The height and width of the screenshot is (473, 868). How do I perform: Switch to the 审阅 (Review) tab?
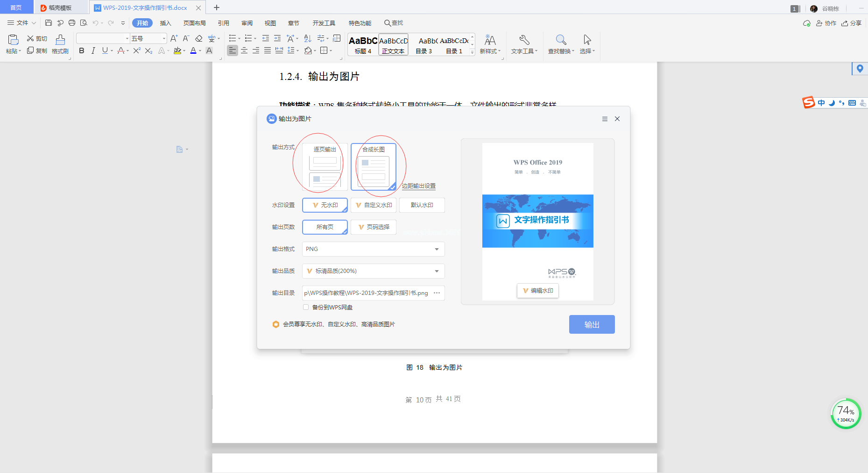(x=247, y=23)
